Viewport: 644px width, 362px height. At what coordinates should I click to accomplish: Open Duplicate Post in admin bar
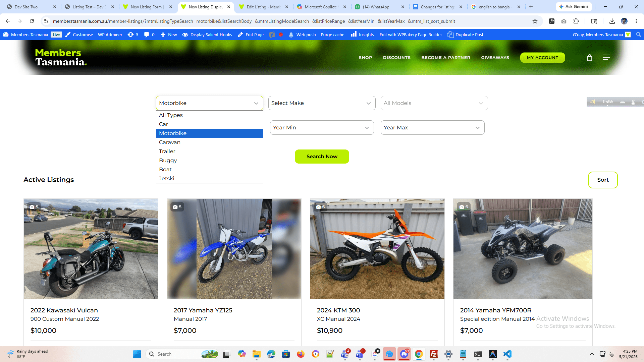coord(465,35)
